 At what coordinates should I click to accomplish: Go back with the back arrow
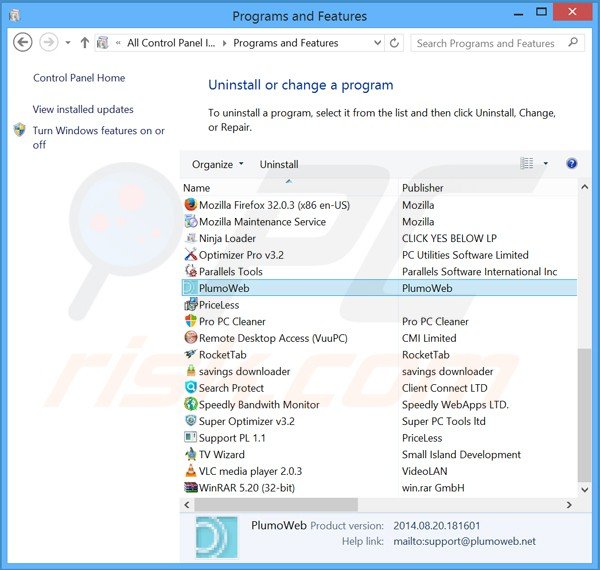click(x=23, y=42)
